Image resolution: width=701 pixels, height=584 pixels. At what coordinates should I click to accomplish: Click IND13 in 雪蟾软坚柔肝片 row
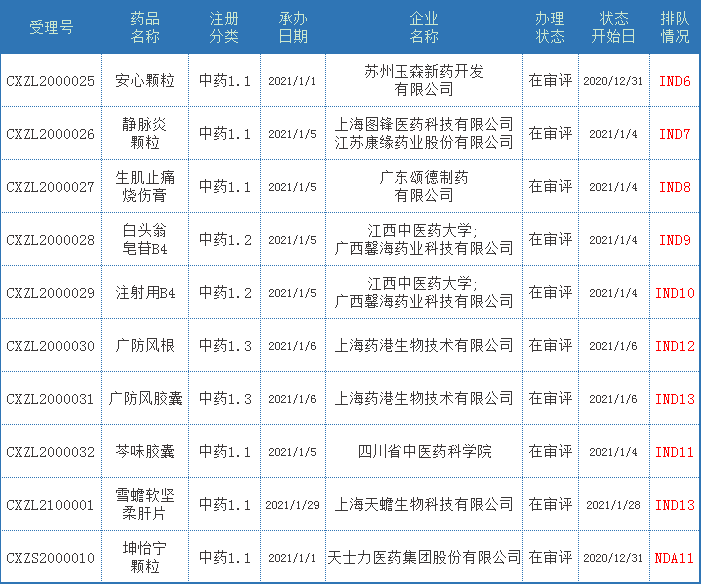coord(675,505)
